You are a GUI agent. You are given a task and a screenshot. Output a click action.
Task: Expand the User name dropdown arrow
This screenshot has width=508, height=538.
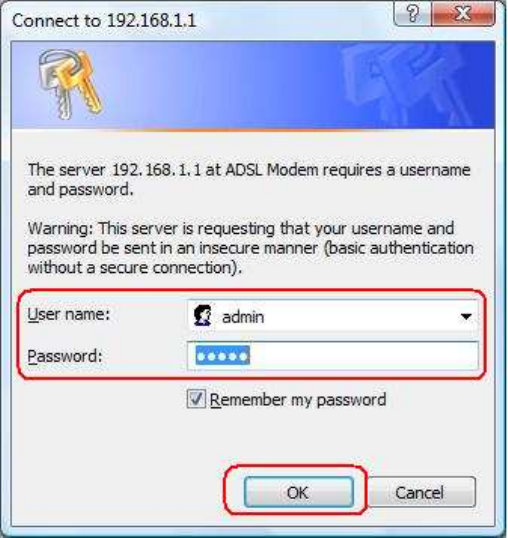pyautogui.click(x=465, y=316)
